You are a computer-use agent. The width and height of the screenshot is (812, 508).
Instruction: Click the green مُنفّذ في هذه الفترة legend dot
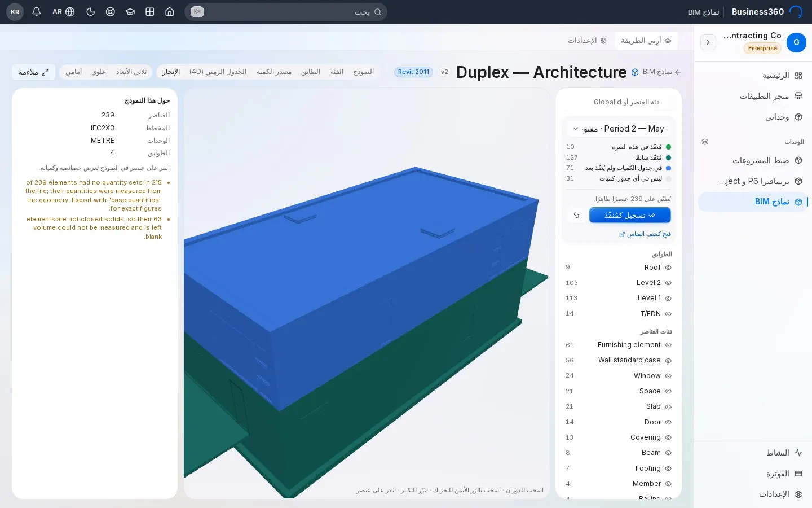(668, 147)
